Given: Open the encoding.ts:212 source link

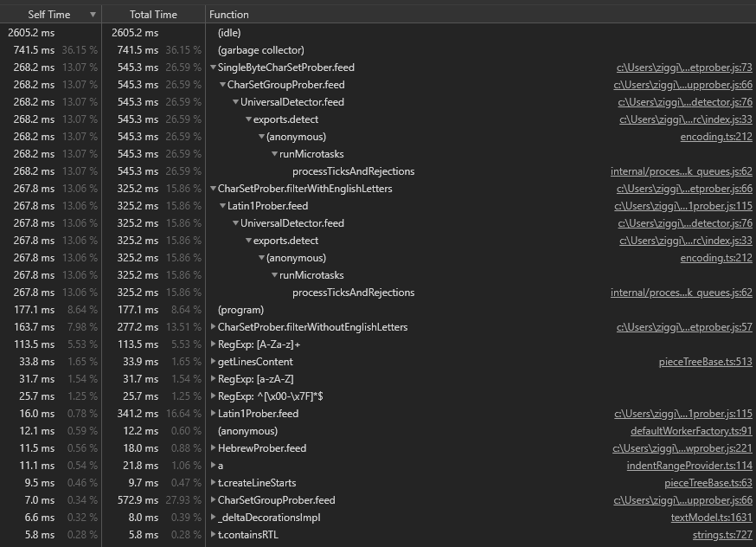Looking at the screenshot, I should coord(716,137).
